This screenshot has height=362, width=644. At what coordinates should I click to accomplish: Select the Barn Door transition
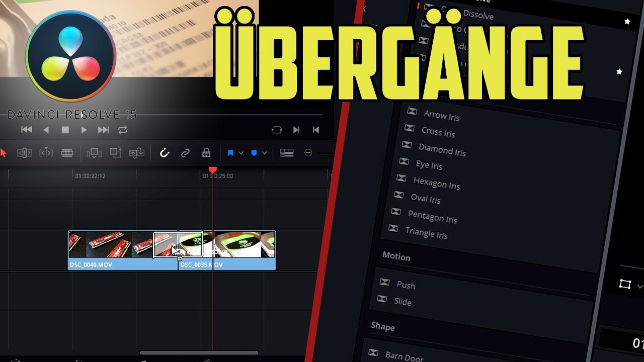click(404, 356)
